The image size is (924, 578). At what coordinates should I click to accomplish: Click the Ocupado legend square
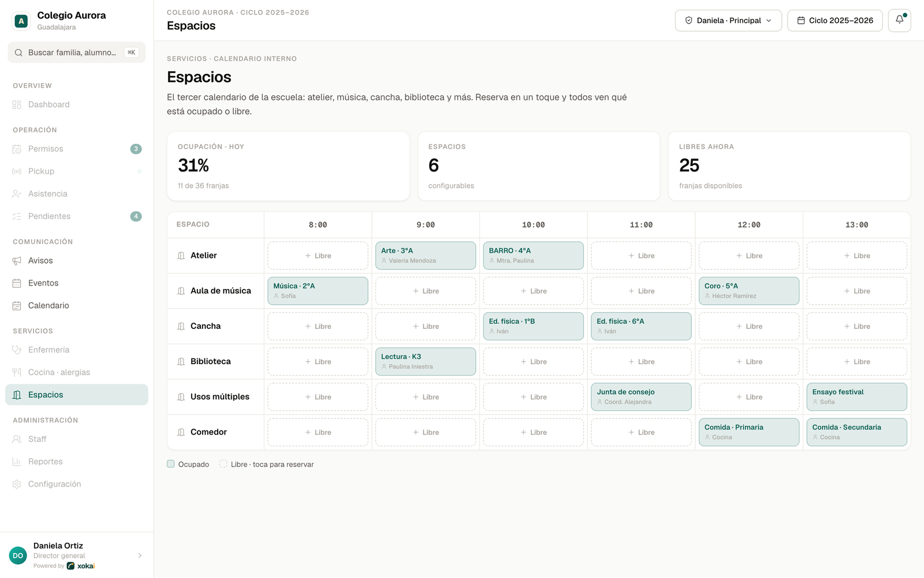[x=171, y=464]
